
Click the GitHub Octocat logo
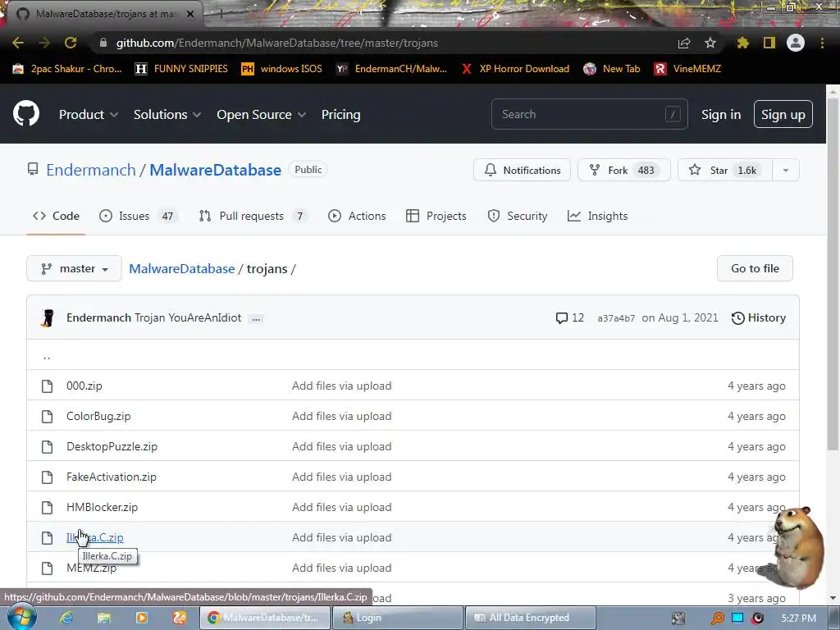click(x=25, y=113)
